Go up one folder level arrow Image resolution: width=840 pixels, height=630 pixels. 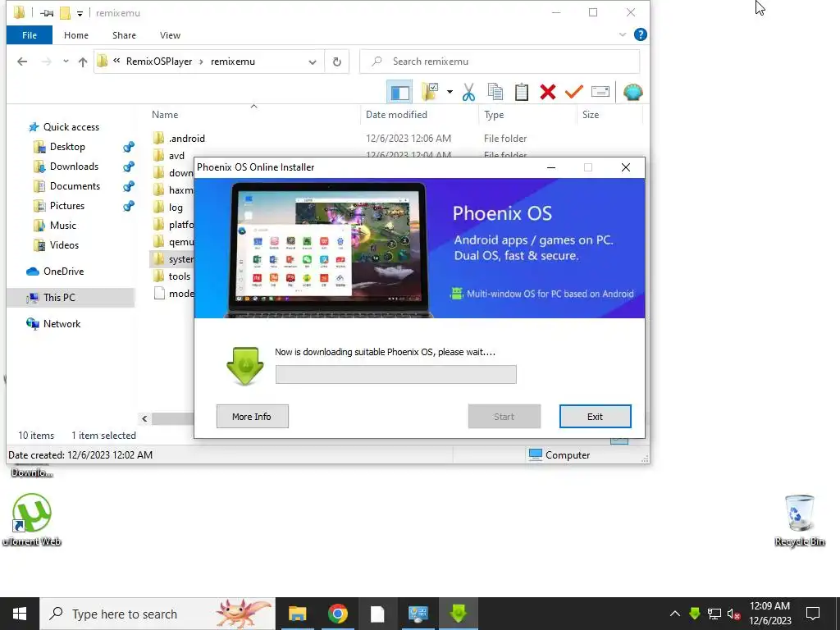click(x=83, y=62)
